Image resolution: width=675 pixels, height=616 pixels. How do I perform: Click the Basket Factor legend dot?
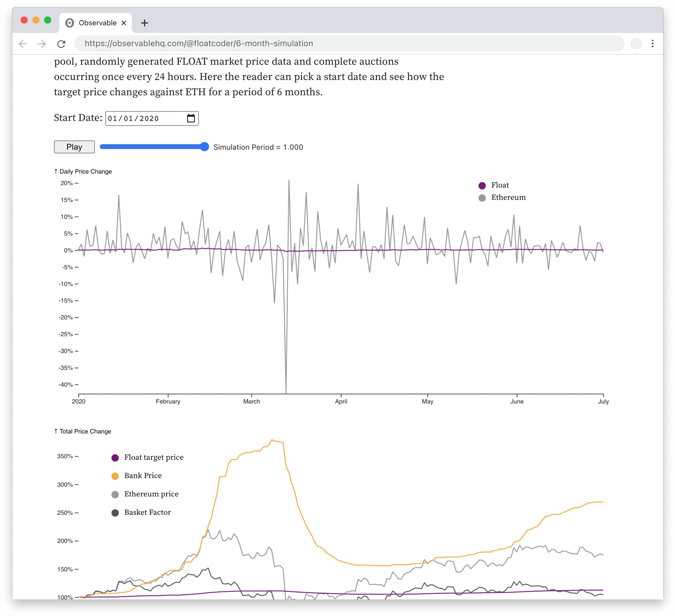(x=115, y=513)
